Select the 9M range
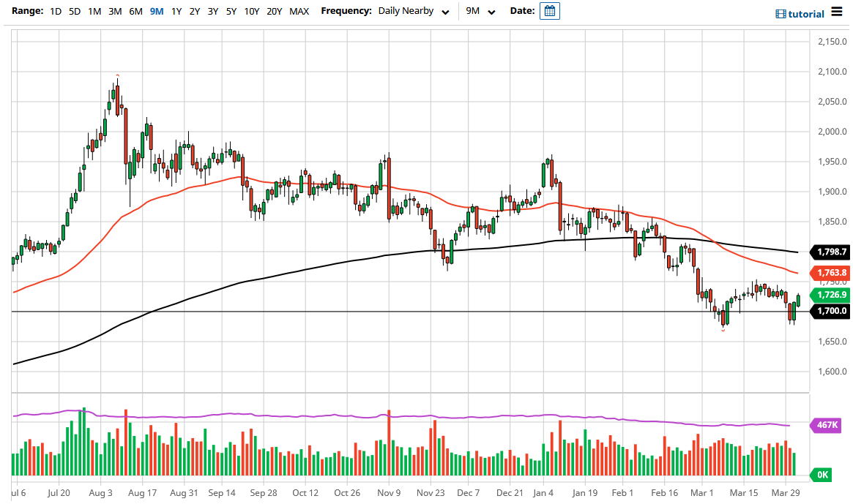 tap(157, 11)
